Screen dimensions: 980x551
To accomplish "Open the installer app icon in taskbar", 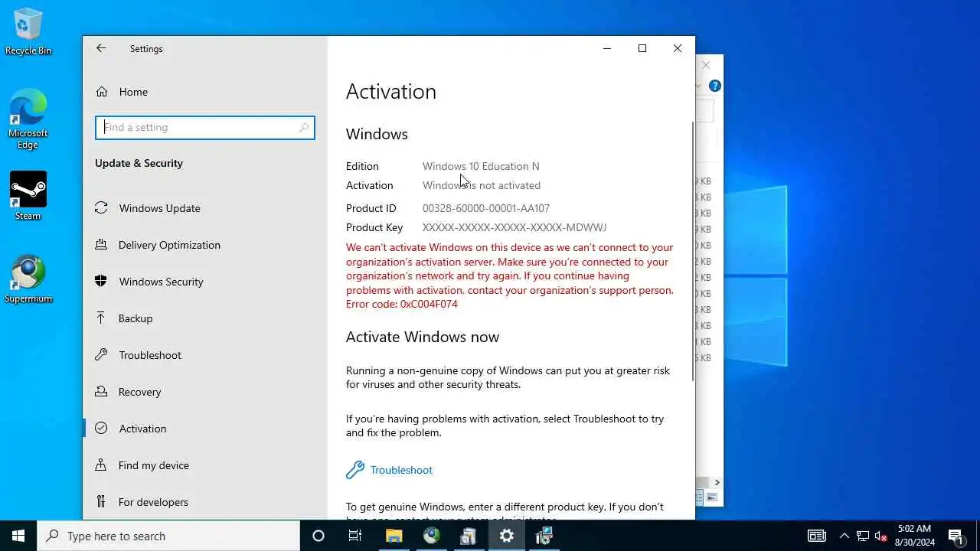I will click(544, 536).
